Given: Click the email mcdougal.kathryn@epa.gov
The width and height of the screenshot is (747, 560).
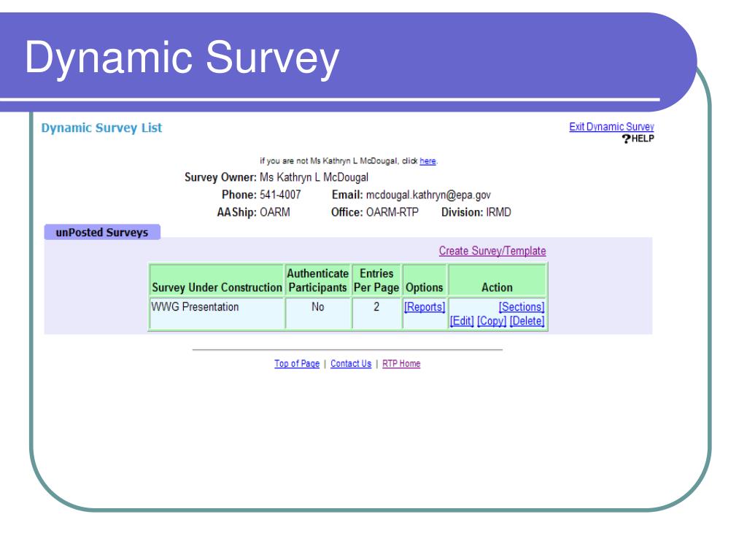Looking at the screenshot, I should [x=427, y=195].
